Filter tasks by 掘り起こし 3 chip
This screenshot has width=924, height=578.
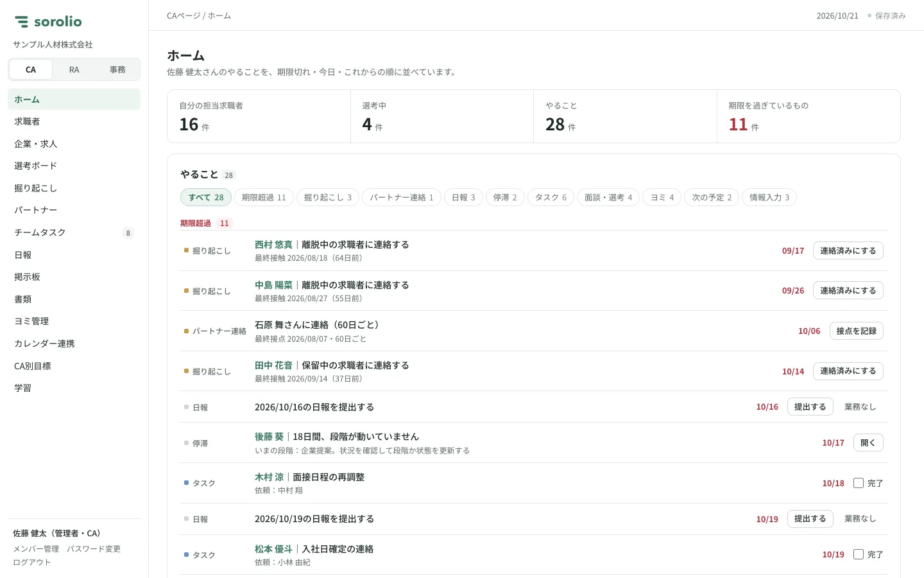click(x=328, y=197)
